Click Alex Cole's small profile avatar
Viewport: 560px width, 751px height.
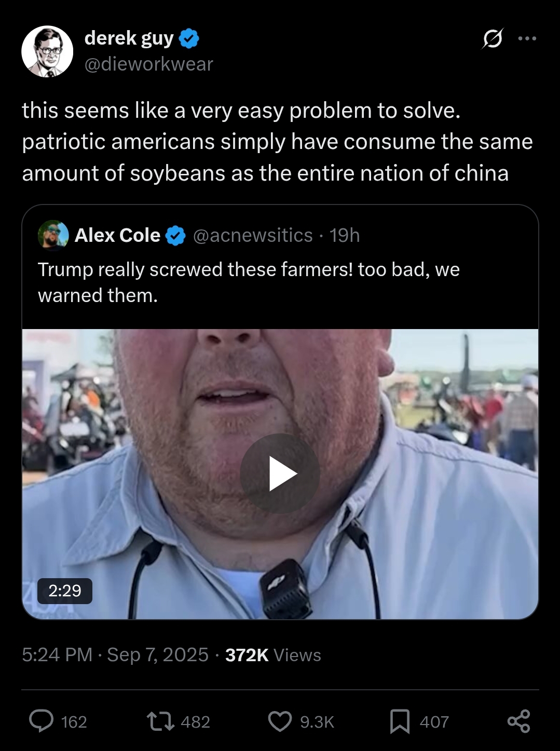[53, 235]
